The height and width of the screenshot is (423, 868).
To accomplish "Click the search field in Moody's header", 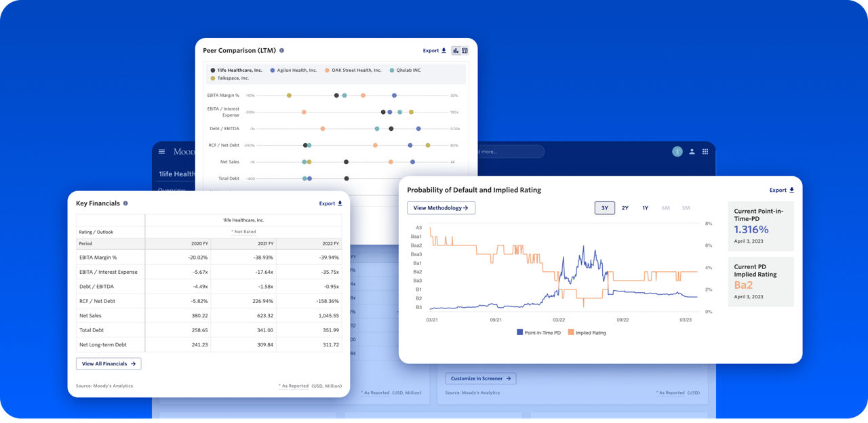I will tap(510, 152).
